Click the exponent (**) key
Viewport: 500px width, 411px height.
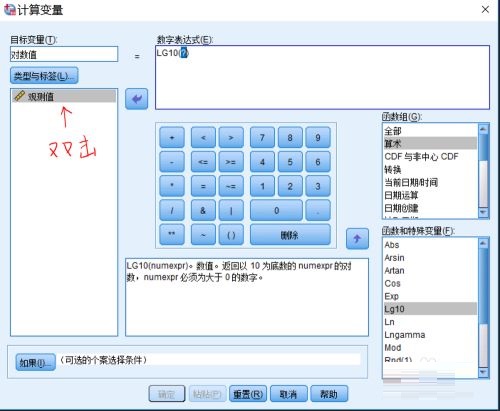point(172,234)
